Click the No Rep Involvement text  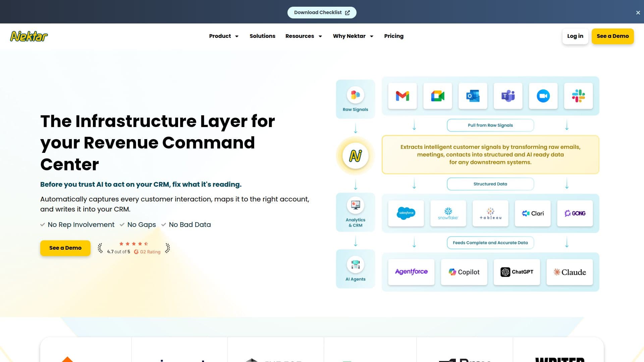pyautogui.click(x=81, y=225)
